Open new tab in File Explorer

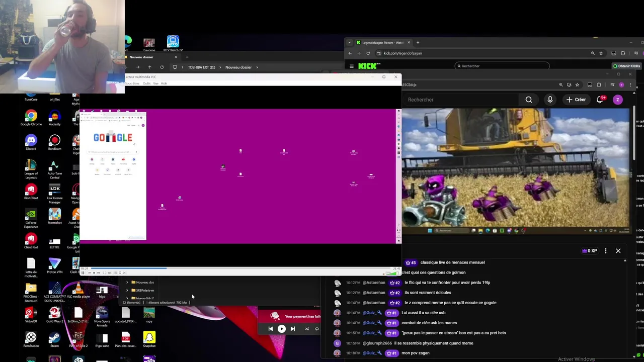(x=187, y=57)
